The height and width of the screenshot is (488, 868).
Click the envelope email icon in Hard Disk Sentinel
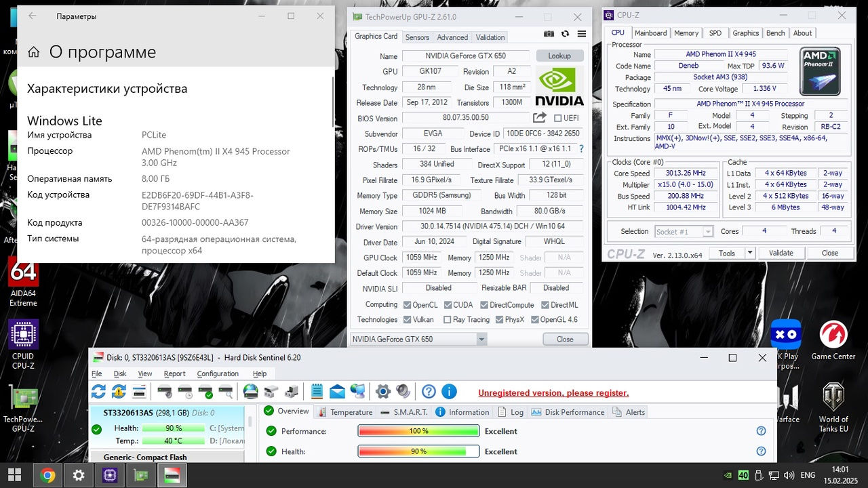pos(337,391)
